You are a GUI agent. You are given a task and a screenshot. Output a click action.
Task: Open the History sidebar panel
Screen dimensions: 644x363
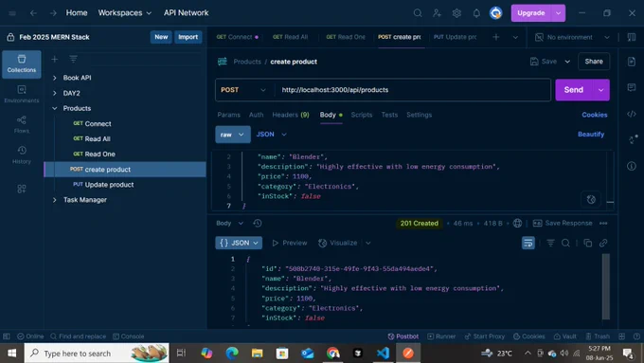[22, 155]
